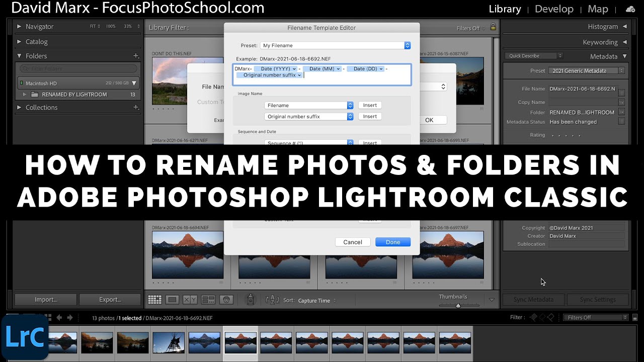Click the Sync Settings button

pos(598,300)
